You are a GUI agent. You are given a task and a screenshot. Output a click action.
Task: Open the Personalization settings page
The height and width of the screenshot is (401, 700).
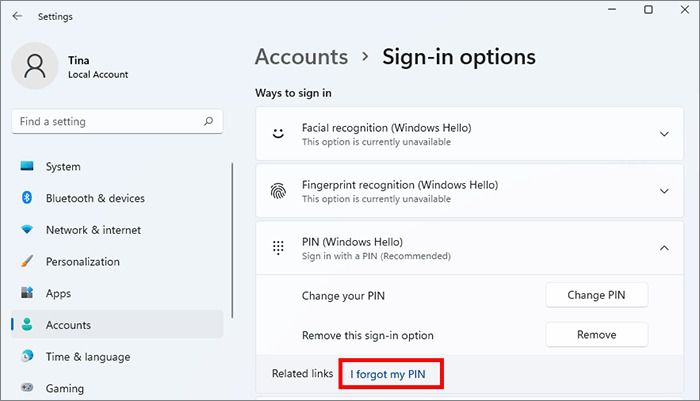click(x=82, y=262)
